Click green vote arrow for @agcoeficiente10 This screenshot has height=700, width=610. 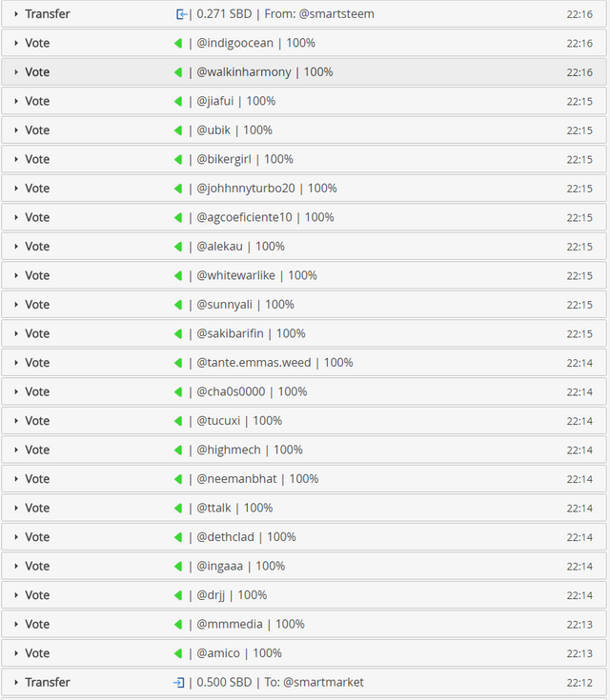click(x=178, y=217)
